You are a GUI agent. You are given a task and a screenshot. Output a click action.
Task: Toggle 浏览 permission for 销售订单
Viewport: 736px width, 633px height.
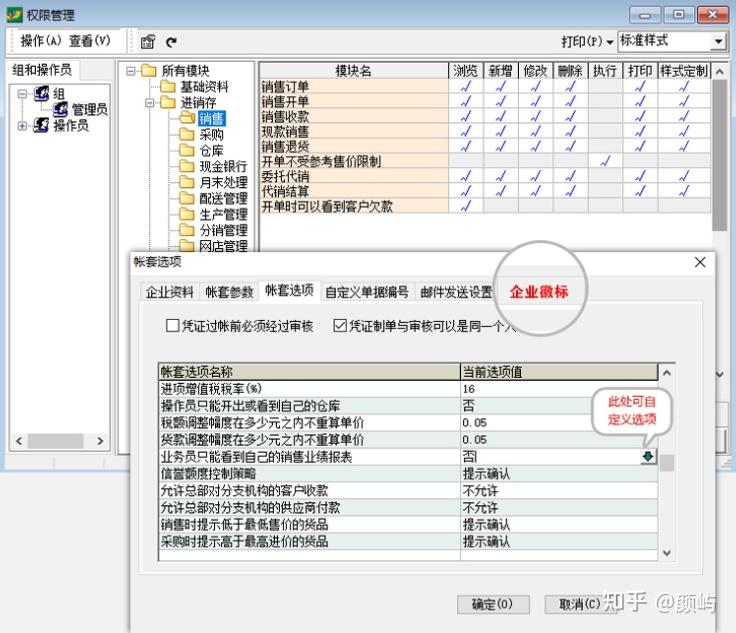[465, 86]
